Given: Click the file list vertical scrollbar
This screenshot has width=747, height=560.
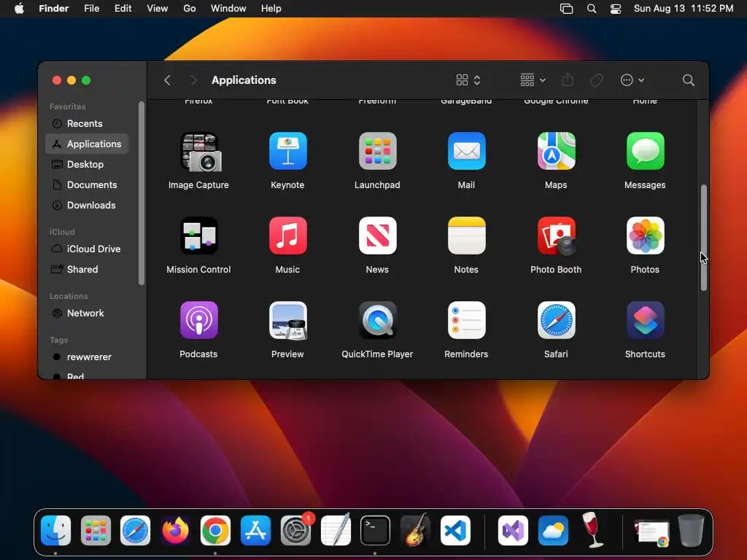Looking at the screenshot, I should click(x=704, y=238).
